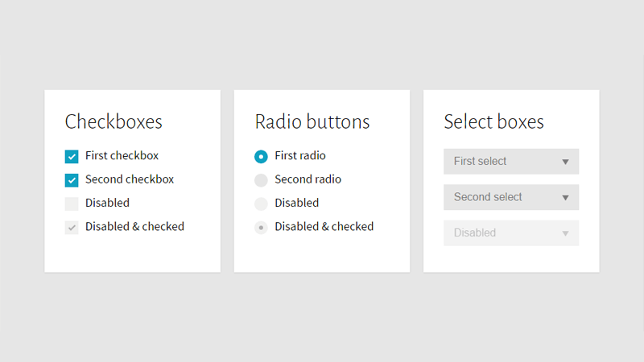
Task: Click the Checkboxes heading
Action: coord(114,122)
